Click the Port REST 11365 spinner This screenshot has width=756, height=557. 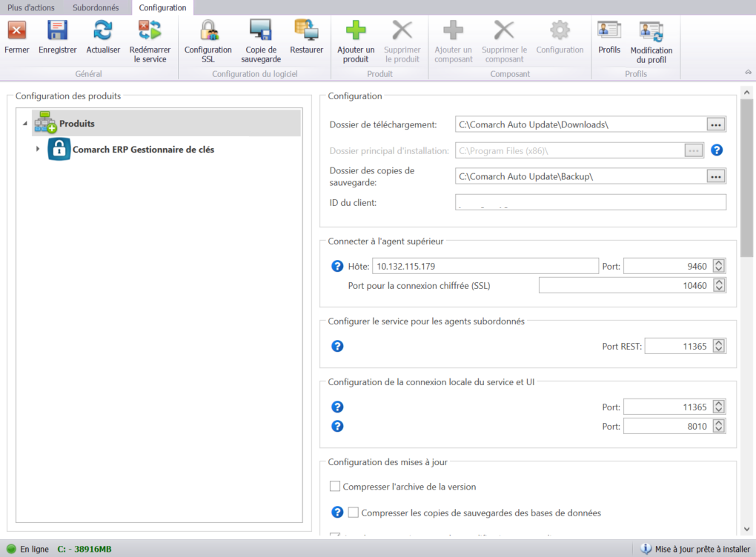(x=719, y=346)
